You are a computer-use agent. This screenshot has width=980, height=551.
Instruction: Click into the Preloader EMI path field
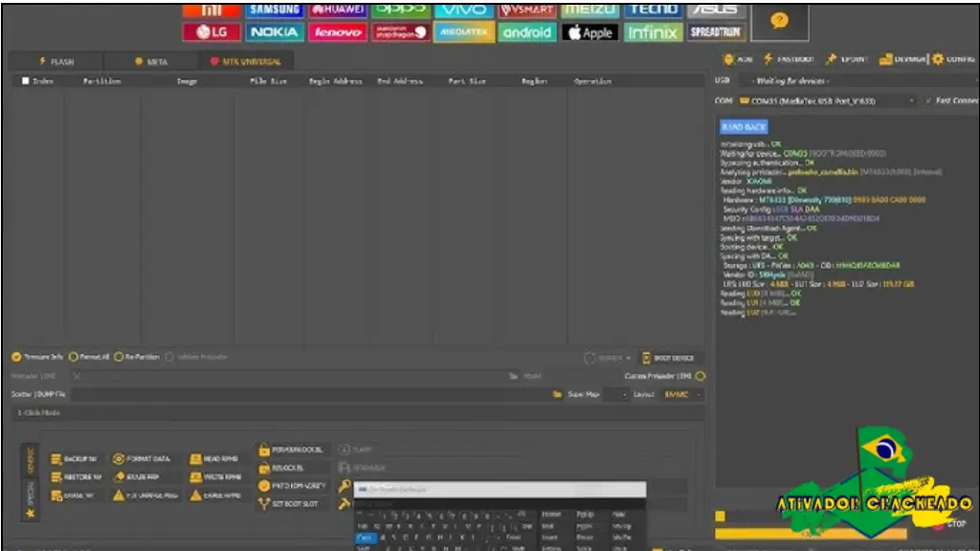point(295,376)
